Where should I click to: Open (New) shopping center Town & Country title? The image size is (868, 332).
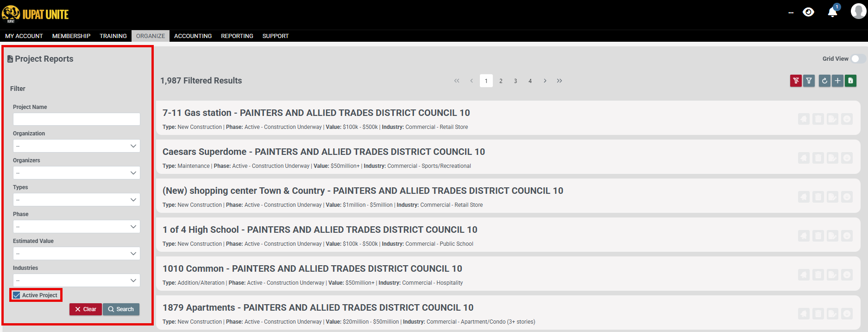[363, 191]
